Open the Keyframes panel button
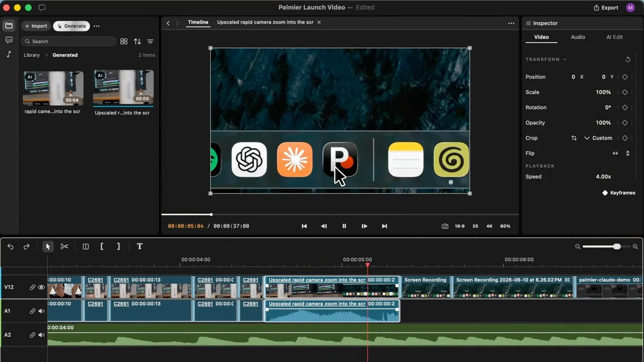 click(x=619, y=193)
